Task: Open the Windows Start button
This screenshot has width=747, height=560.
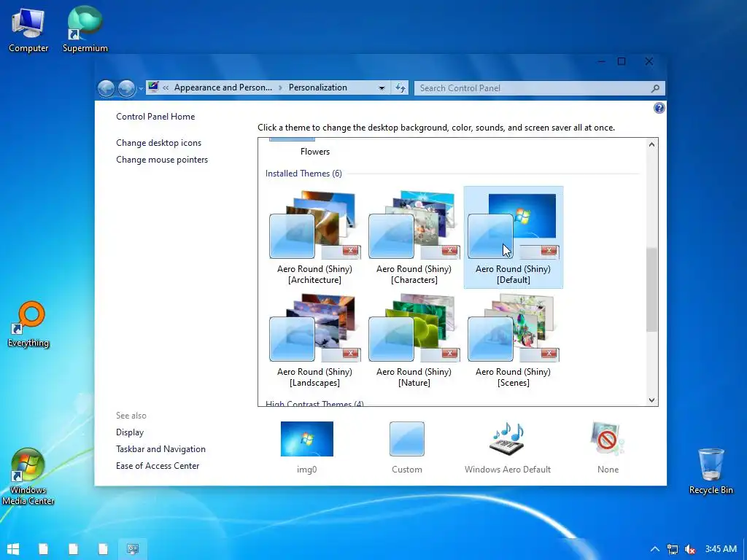Action: (x=13, y=549)
